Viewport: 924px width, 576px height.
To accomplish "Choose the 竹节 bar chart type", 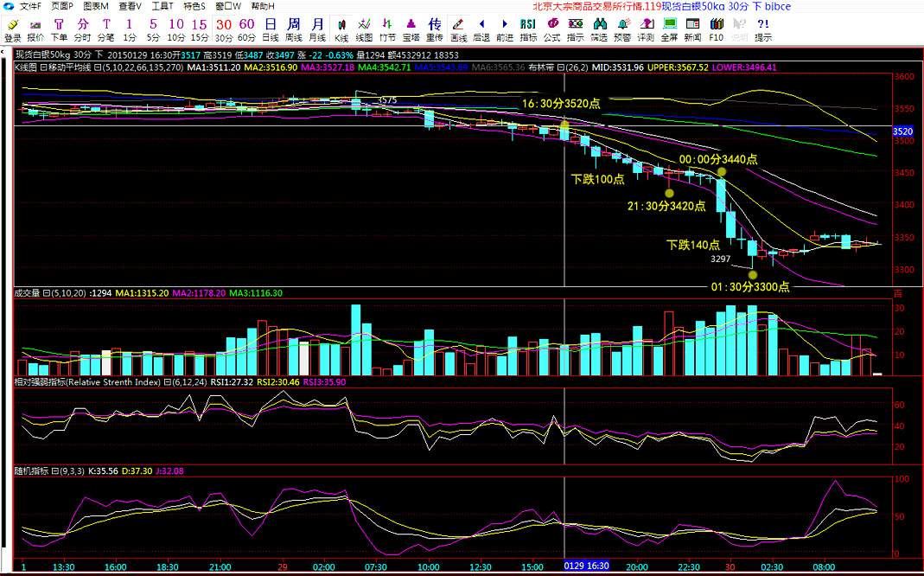I will pyautogui.click(x=387, y=30).
